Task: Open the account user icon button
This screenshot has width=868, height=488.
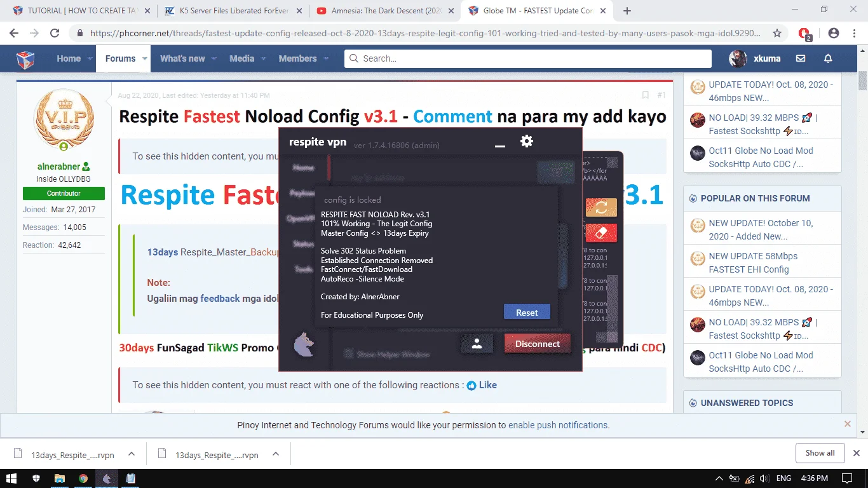Action: pyautogui.click(x=477, y=344)
